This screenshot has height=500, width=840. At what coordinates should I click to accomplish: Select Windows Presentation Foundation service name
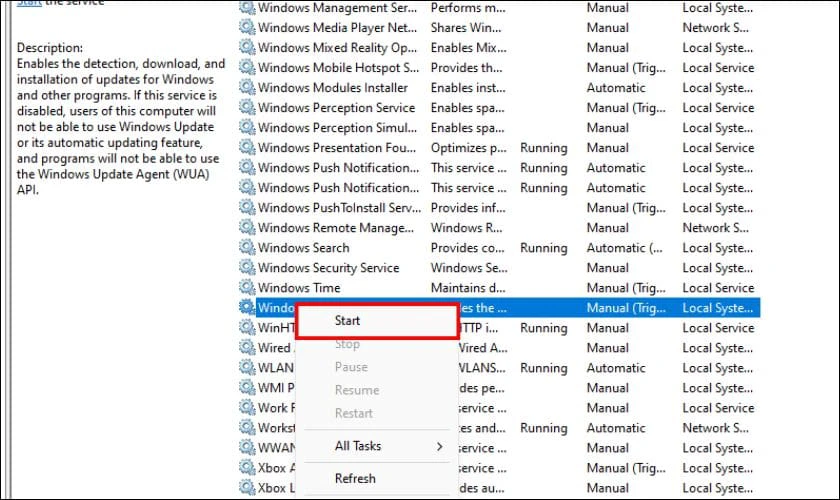(336, 147)
